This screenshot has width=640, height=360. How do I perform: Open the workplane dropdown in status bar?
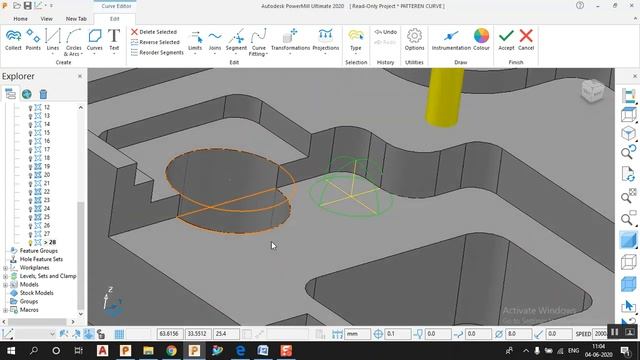point(52,334)
